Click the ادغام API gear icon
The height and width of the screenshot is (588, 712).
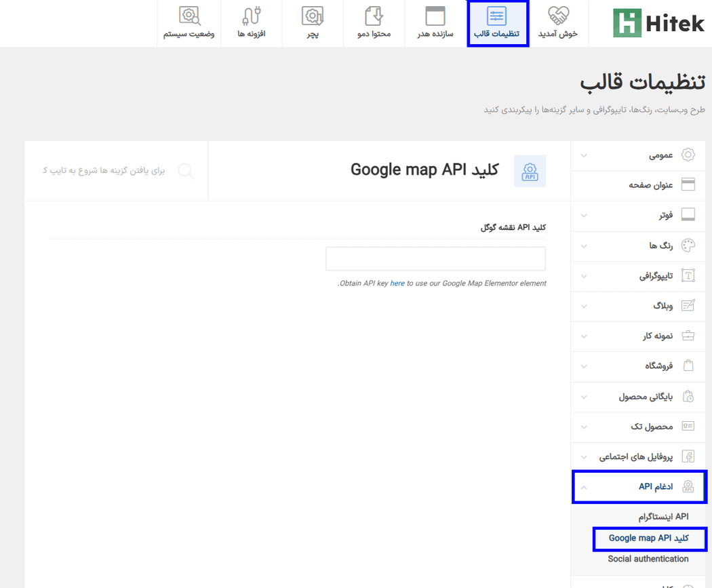pyautogui.click(x=688, y=486)
